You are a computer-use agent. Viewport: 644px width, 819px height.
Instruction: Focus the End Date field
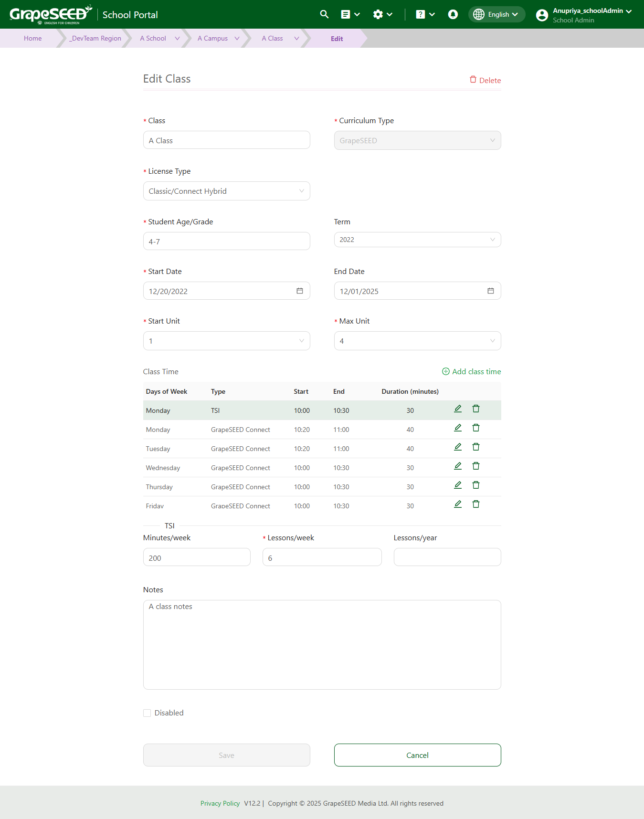pos(418,291)
